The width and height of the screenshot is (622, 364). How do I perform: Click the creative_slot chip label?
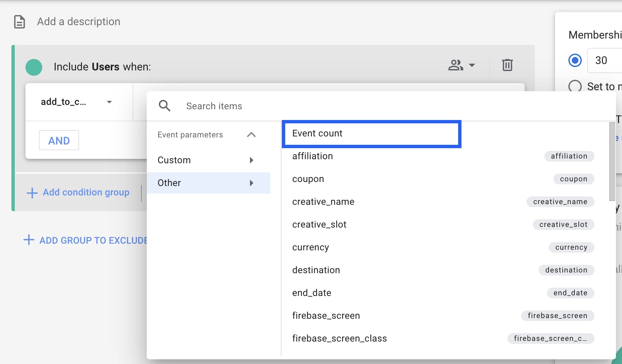pyautogui.click(x=563, y=225)
